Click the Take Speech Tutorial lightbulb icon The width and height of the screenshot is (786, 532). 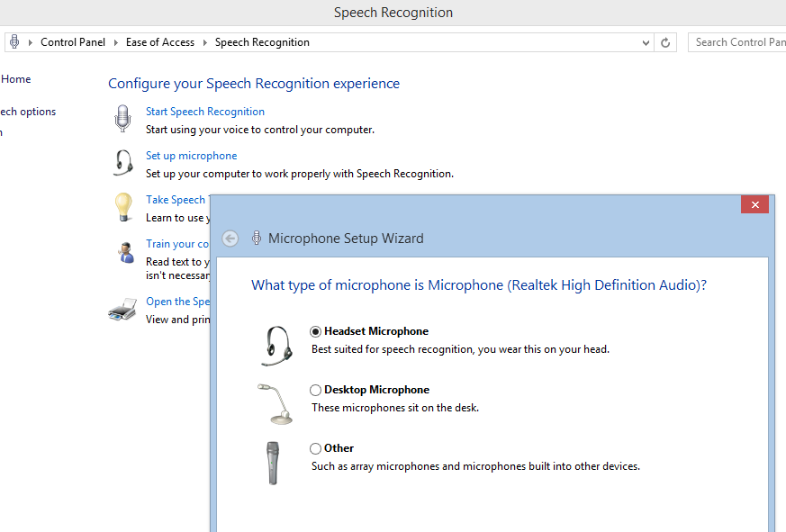point(122,207)
